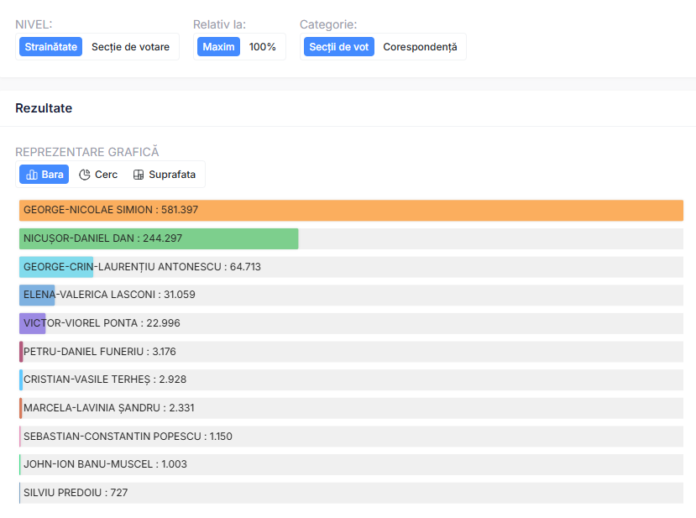Switch level to Secție de votare
The height and width of the screenshot is (518, 696).
pyautogui.click(x=130, y=47)
